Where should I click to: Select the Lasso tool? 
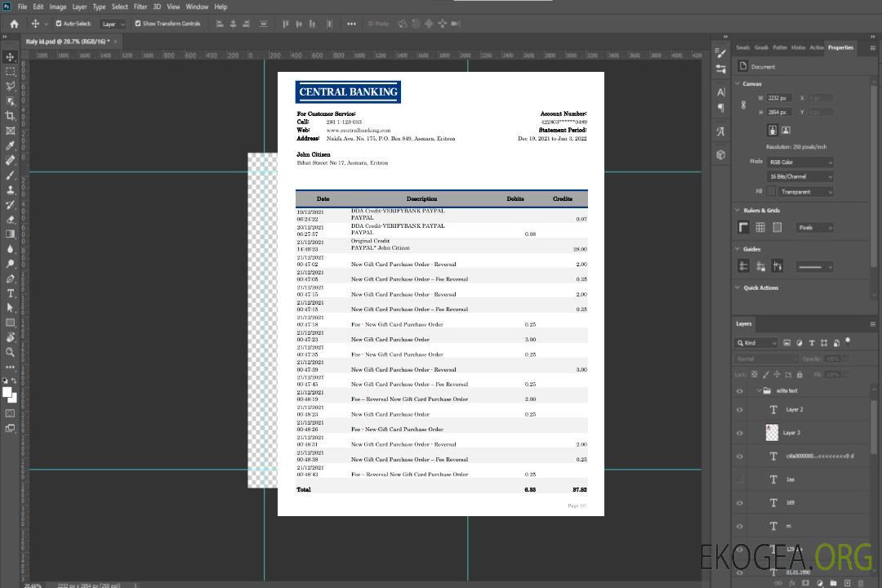tap(11, 86)
